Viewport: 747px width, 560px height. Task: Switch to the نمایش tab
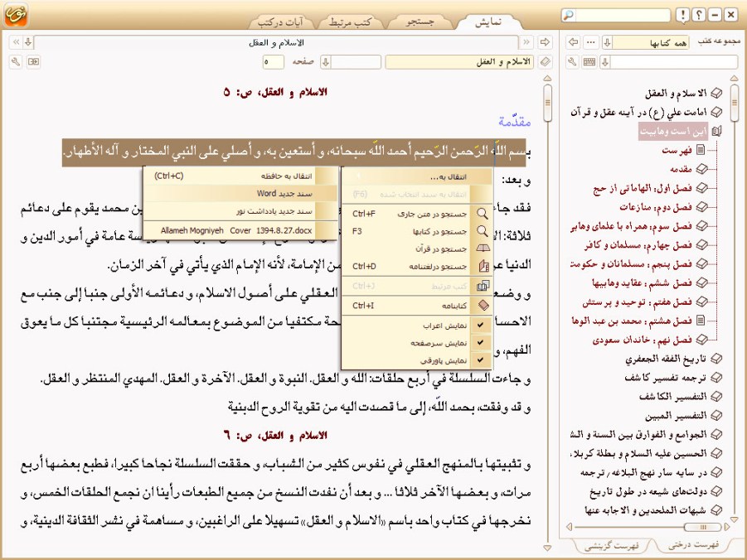pyautogui.click(x=487, y=22)
